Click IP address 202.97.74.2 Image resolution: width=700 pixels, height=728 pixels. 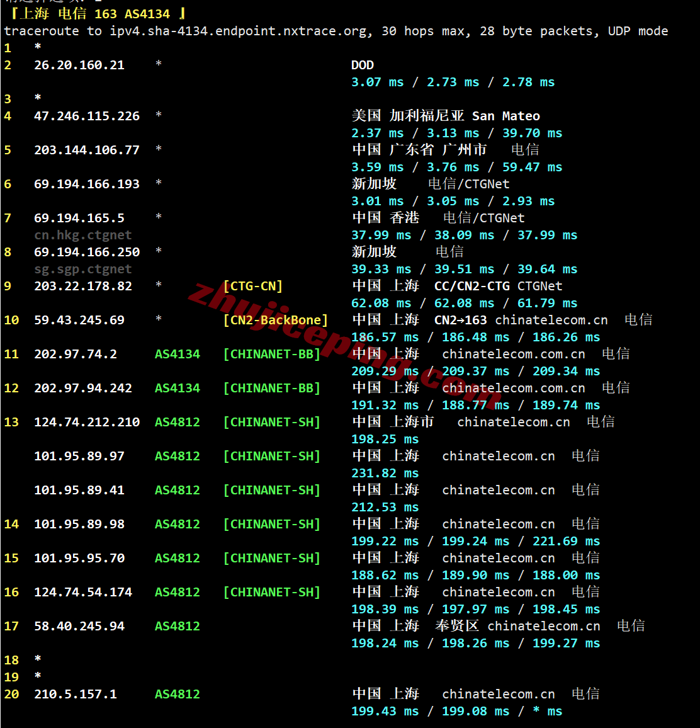(x=76, y=355)
